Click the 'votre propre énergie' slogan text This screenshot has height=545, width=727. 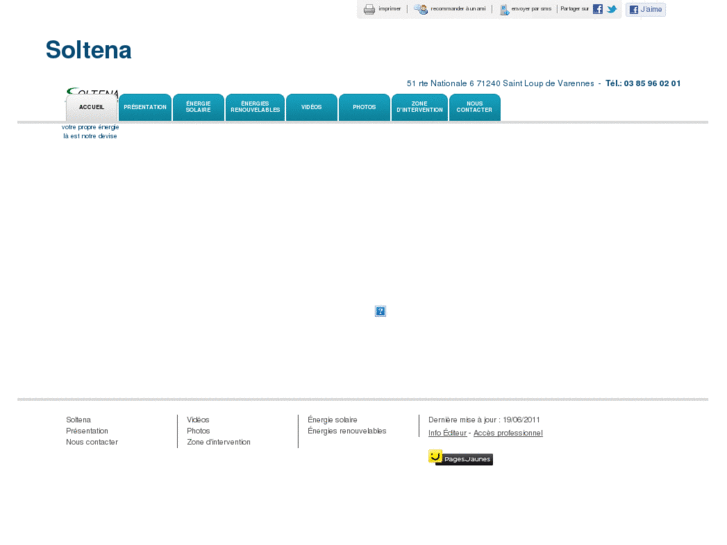tap(90, 127)
